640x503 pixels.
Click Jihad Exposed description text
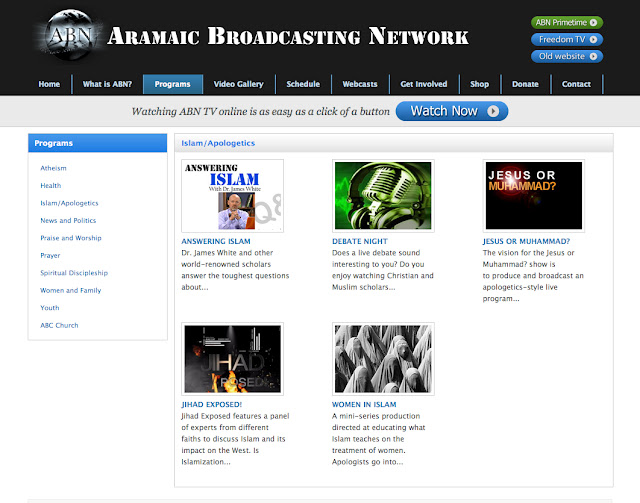pyautogui.click(x=235, y=439)
